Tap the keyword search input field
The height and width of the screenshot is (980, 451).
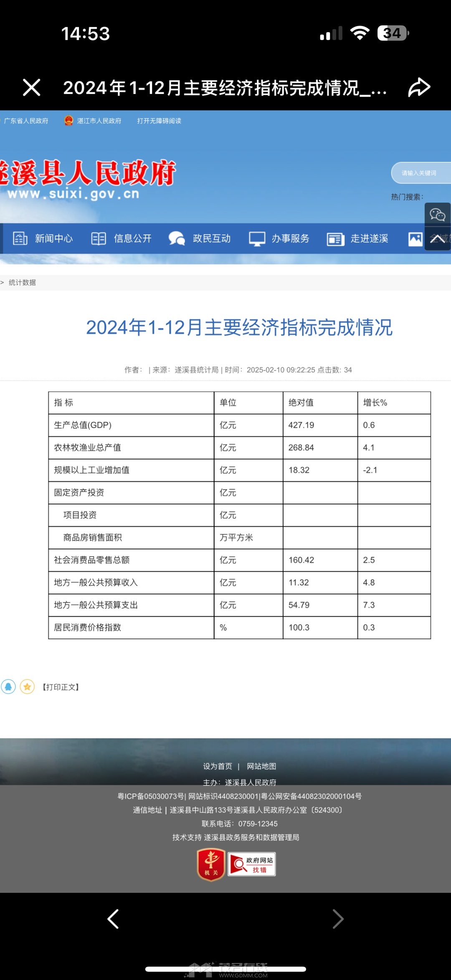(x=420, y=173)
